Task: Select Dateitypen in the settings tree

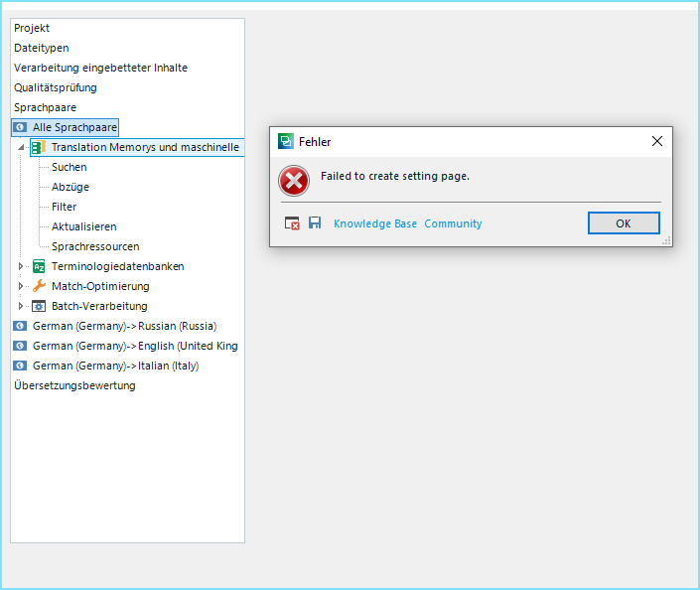Action: (x=42, y=48)
